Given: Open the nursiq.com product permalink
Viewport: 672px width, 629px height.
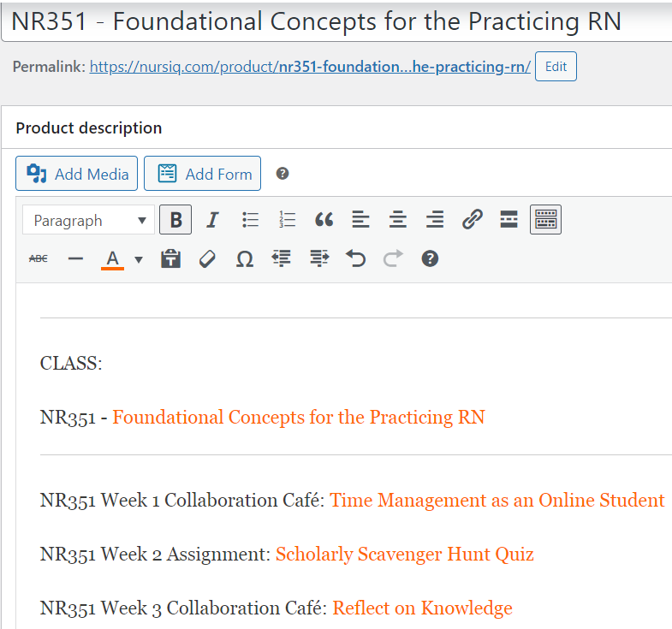Looking at the screenshot, I should [310, 67].
